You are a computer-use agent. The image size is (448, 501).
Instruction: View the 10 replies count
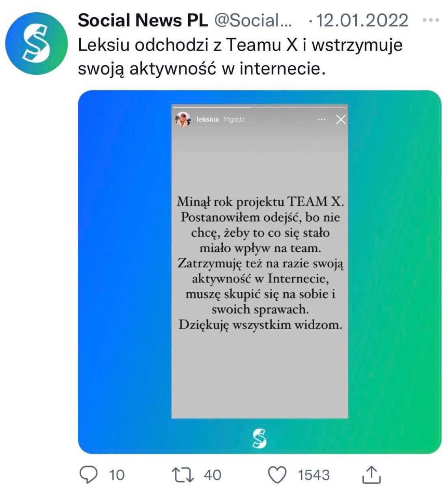click(117, 475)
